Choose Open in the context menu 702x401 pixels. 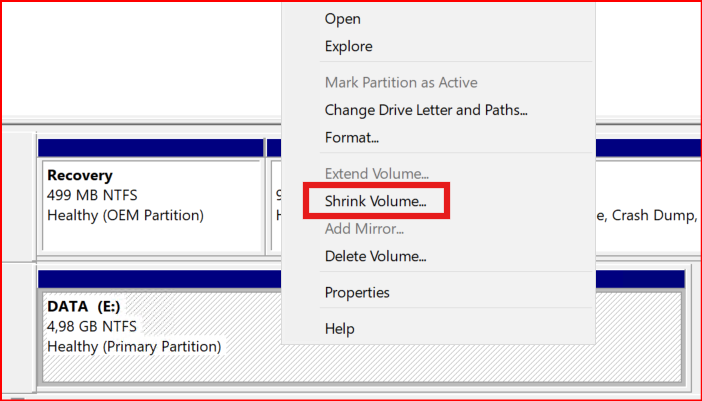[x=343, y=19]
